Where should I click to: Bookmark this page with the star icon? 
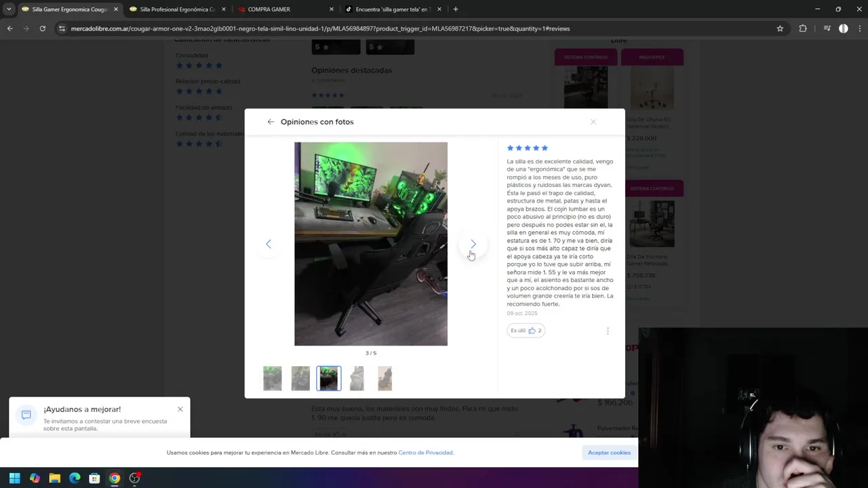780,28
